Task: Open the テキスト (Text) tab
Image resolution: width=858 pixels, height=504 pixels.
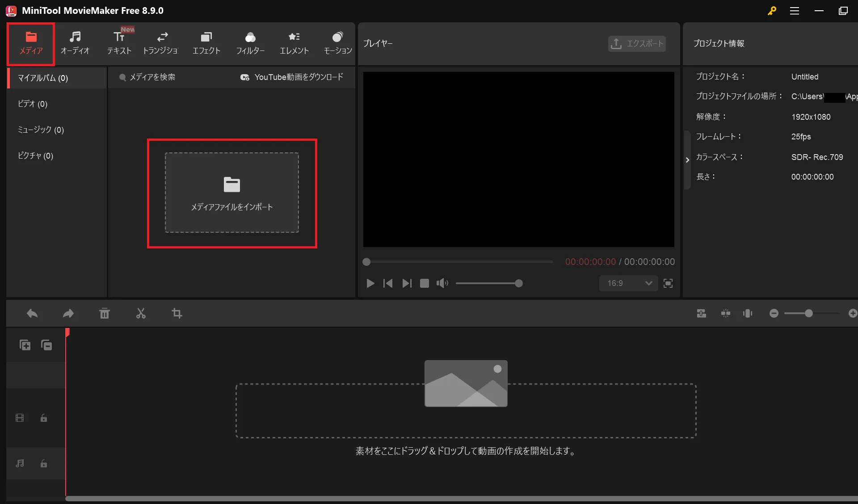Action: coord(119,43)
